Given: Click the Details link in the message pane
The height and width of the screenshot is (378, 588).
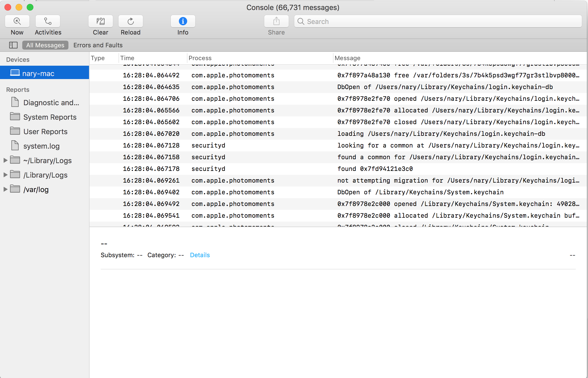Looking at the screenshot, I should (200, 255).
